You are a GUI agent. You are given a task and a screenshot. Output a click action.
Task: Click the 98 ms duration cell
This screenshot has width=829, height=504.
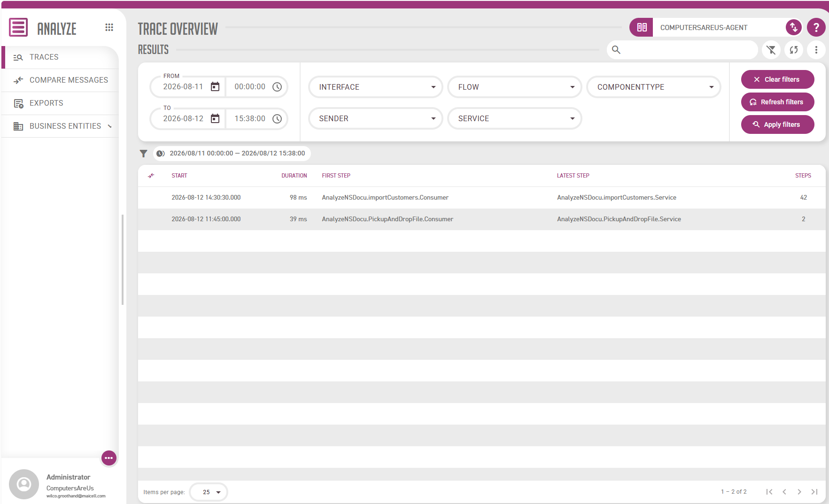(x=298, y=198)
